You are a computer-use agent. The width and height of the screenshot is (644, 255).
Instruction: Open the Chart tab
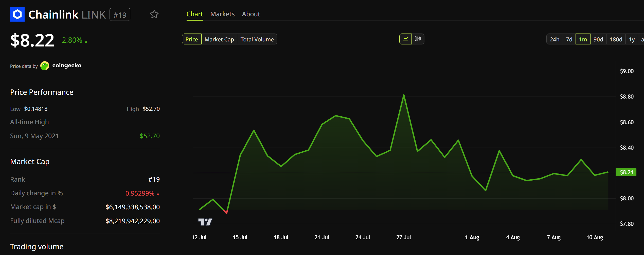[195, 14]
